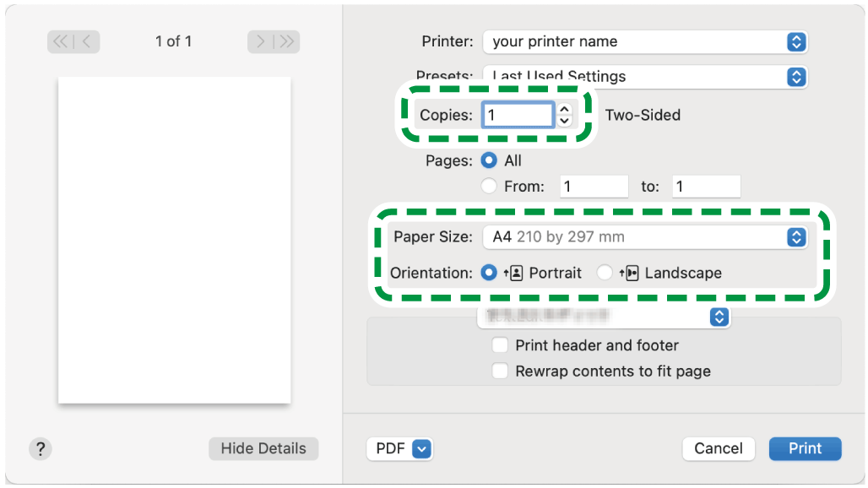Screen dimensions: 868x488
Task: Enable Print header and footer
Action: [501, 345]
